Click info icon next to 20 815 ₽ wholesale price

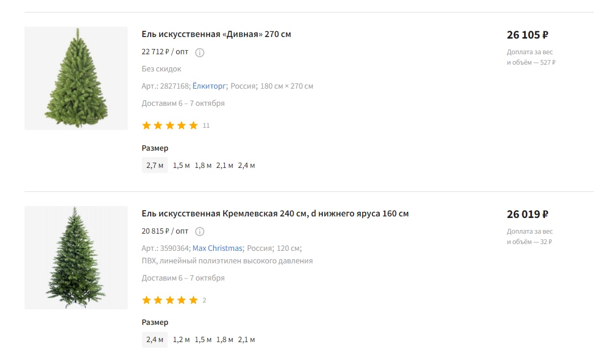(x=200, y=232)
